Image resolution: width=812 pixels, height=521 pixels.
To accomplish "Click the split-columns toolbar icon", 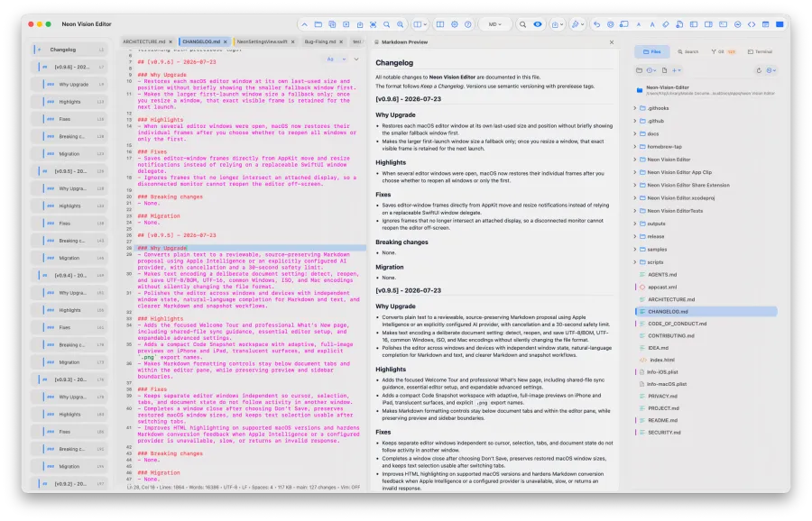I will 439,24.
